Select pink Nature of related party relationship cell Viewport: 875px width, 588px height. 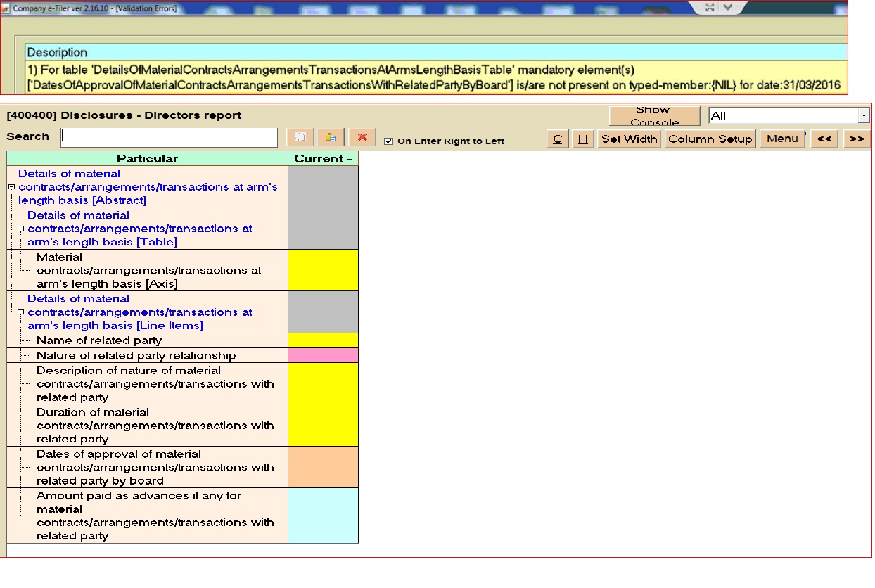pos(323,355)
